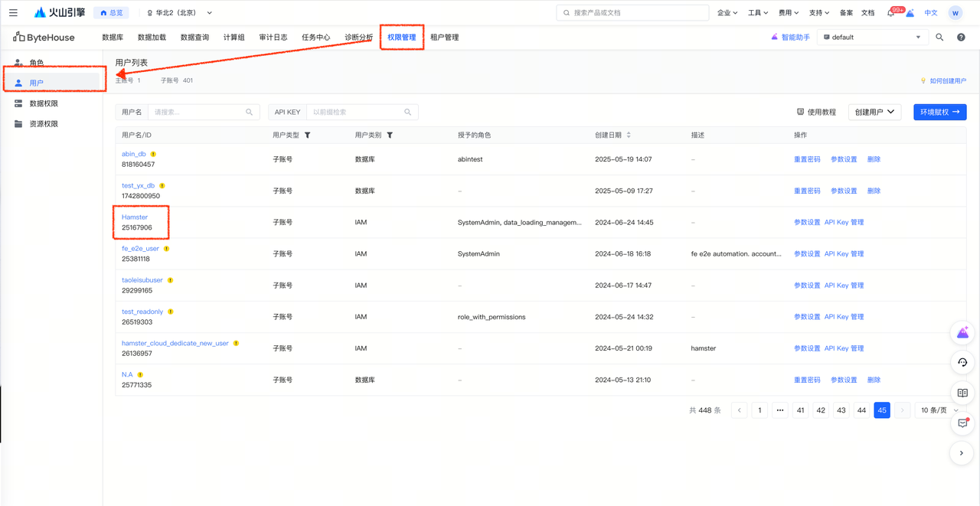Open the Hamster user link

(x=135, y=217)
